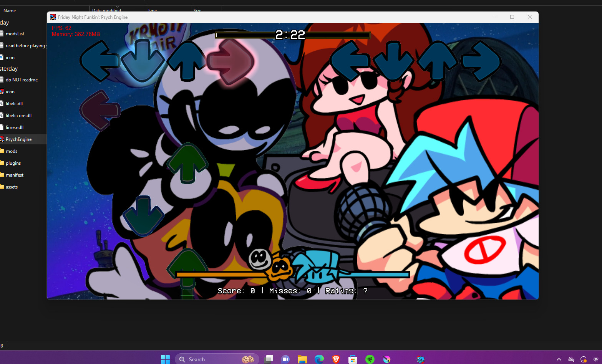602x364 pixels.
Task: Click the taskbar Search box
Action: [217, 359]
